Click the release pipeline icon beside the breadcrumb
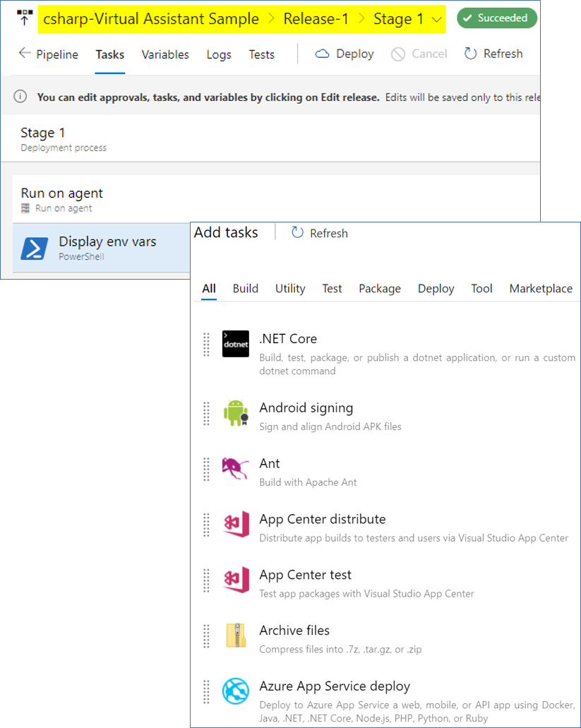 25,18
